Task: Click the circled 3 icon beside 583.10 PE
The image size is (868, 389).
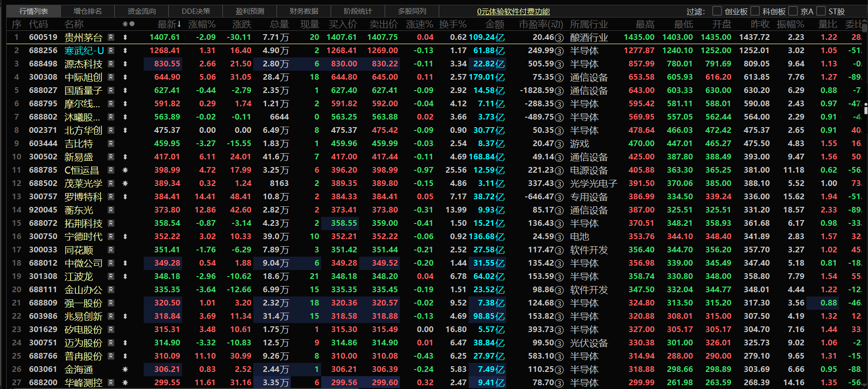Action: [559, 356]
